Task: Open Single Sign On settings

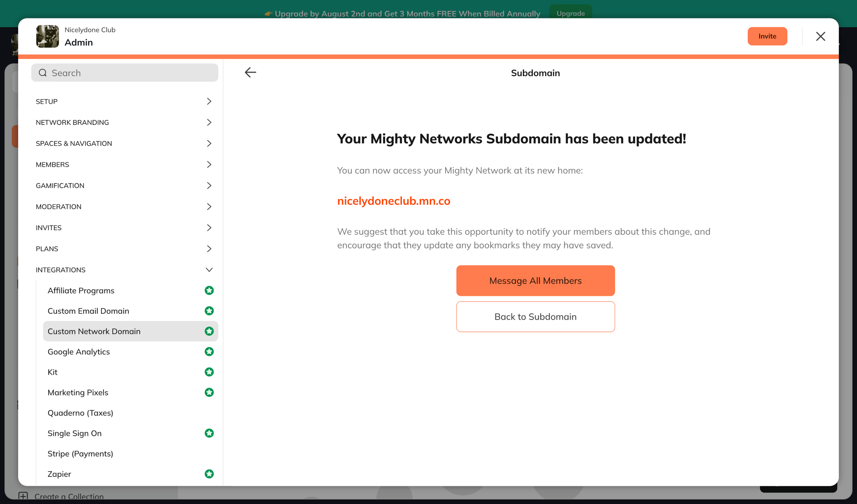Action: (x=131, y=433)
